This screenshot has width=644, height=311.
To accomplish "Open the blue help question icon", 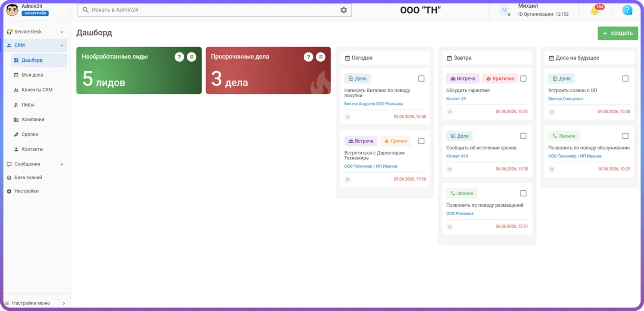I will tap(627, 10).
